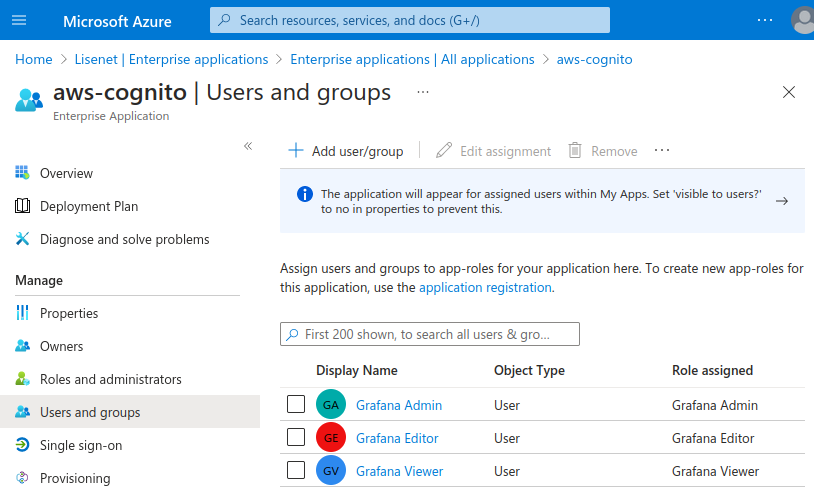Click the blue info icon in banner
814x503 pixels.
pos(305,194)
